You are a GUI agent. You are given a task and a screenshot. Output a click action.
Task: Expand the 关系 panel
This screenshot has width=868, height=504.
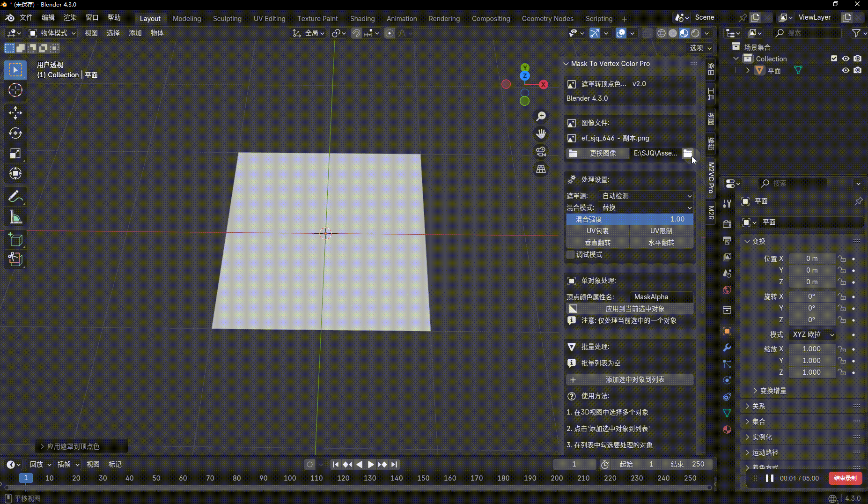click(x=758, y=406)
